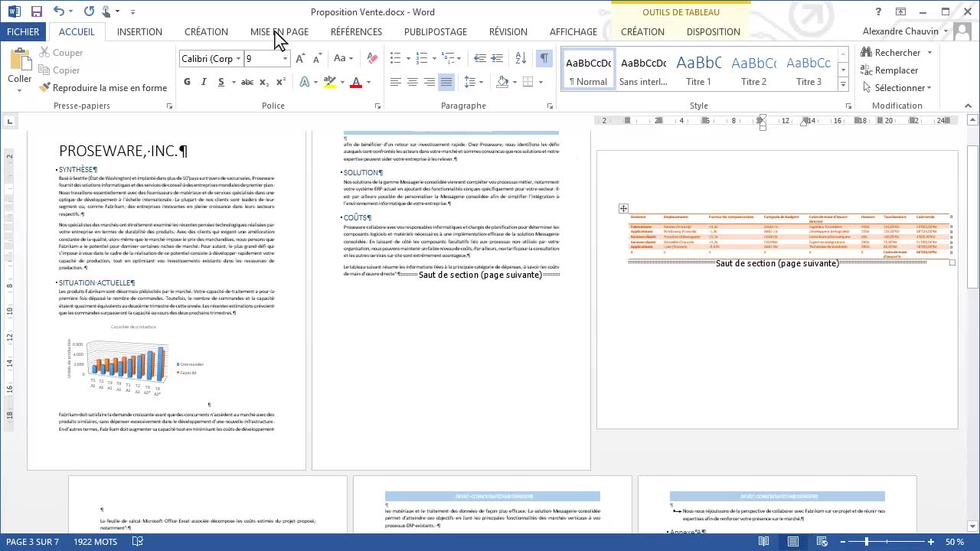Screen dimensions: 980x551
Task: Apply shading with the paint bucket icon
Action: click(x=502, y=82)
